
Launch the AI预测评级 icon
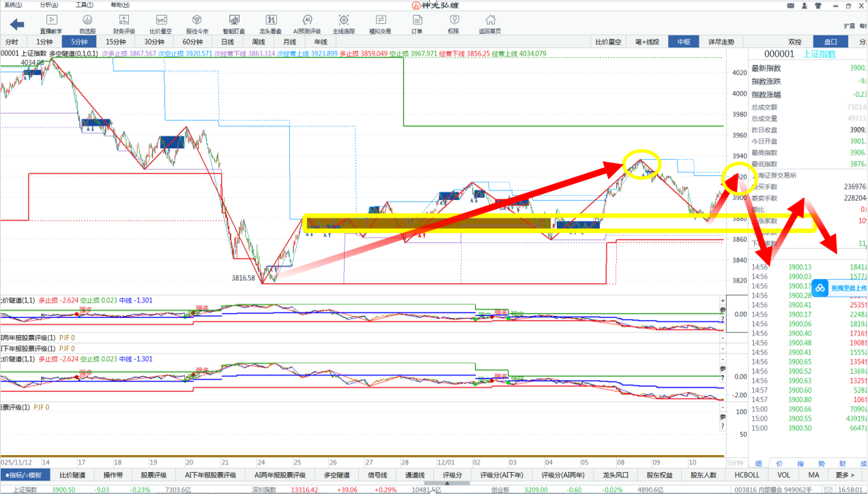tap(306, 24)
